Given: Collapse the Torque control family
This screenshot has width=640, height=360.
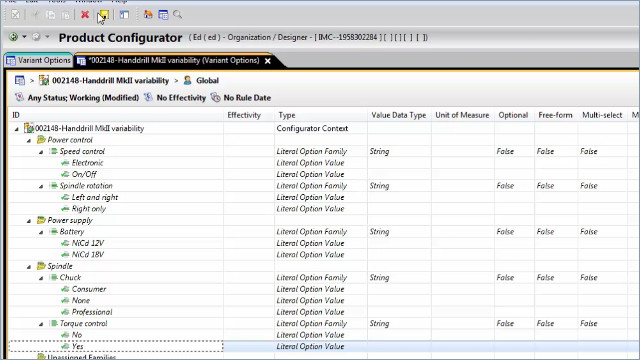Looking at the screenshot, I should [x=41, y=324].
